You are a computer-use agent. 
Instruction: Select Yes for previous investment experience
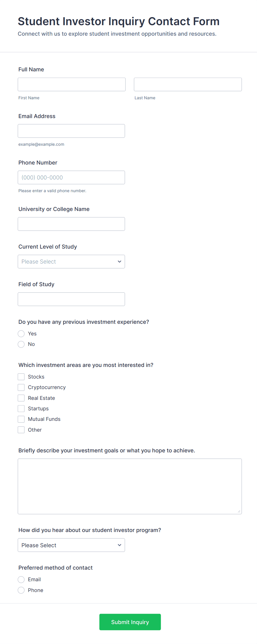point(21,334)
